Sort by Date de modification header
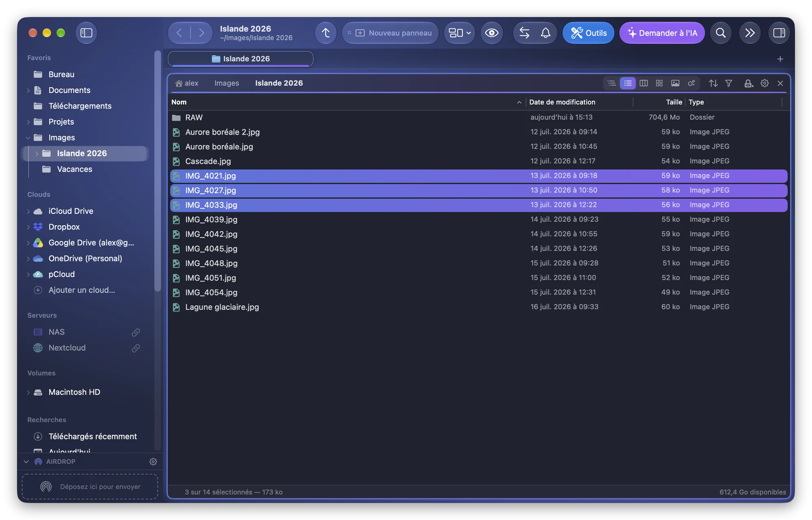Viewport: 812px width, 520px height. click(579, 102)
